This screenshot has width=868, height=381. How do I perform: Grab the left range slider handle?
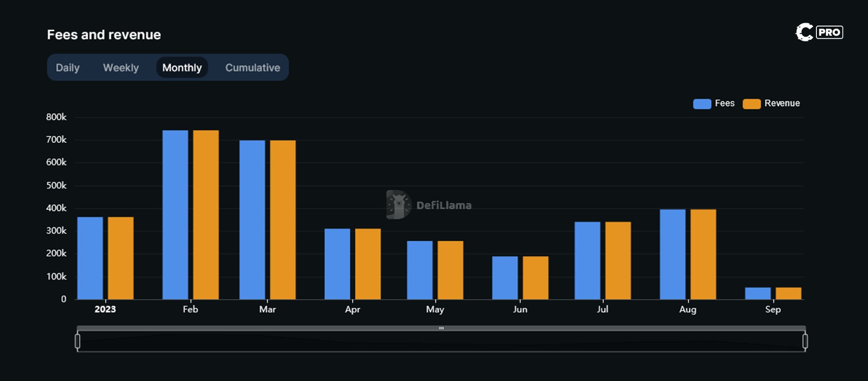point(78,341)
